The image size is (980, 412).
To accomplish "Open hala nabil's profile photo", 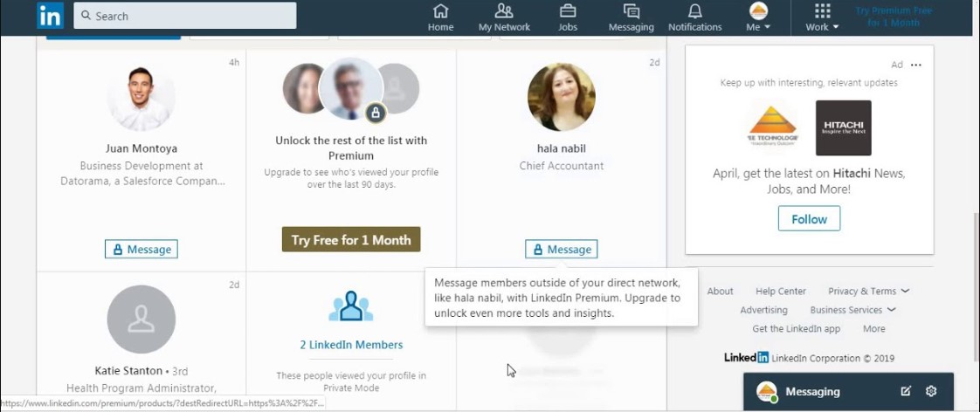I will point(562,97).
